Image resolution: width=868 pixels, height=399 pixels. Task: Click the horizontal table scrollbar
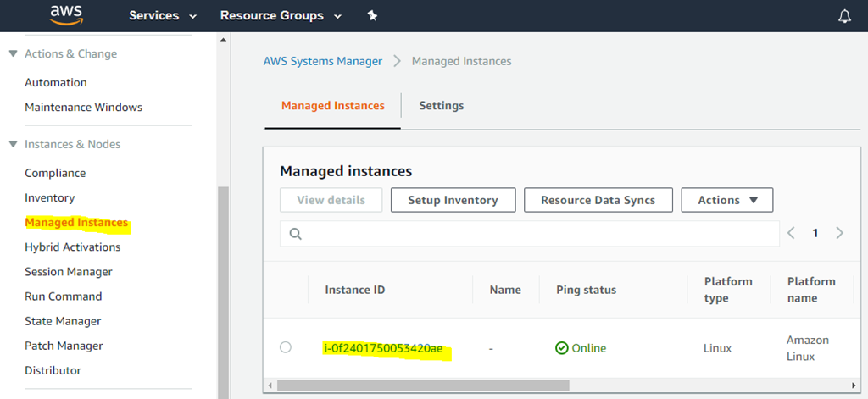tap(423, 385)
